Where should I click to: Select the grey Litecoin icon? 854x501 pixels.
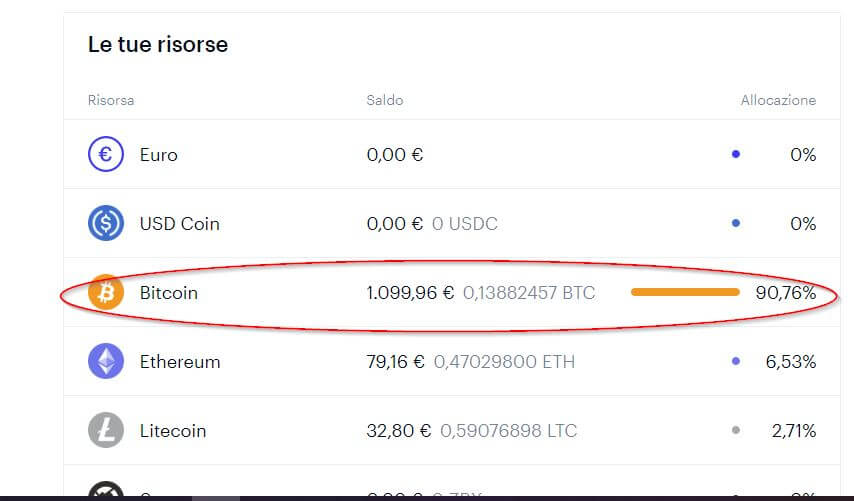[106, 430]
